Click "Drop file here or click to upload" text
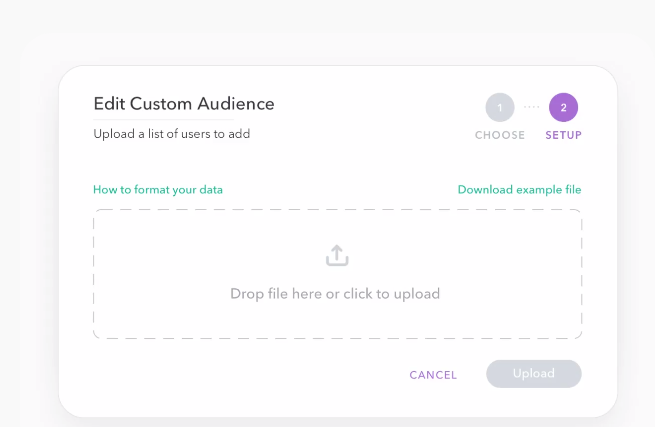The height and width of the screenshot is (427, 655). tap(335, 294)
